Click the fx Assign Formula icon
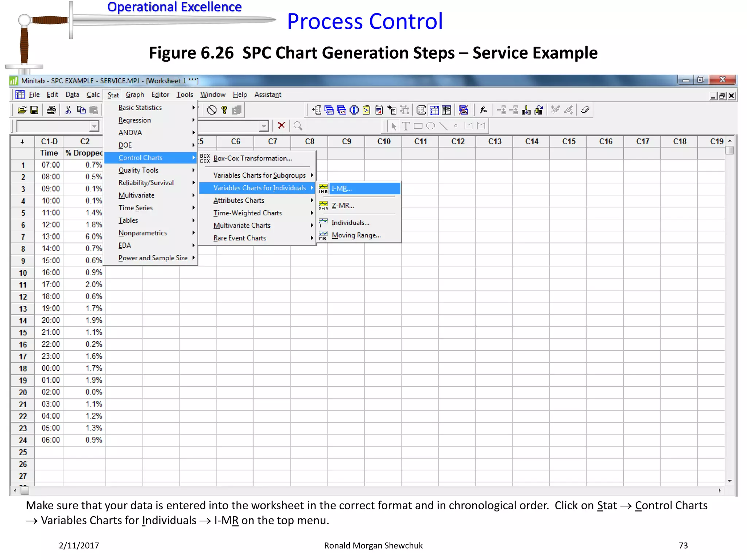 tap(483, 110)
